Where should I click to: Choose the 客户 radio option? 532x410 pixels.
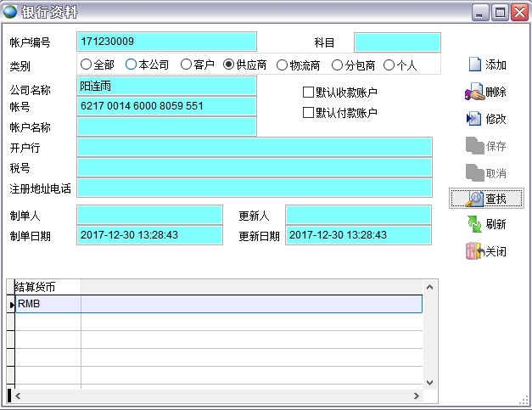(187, 65)
